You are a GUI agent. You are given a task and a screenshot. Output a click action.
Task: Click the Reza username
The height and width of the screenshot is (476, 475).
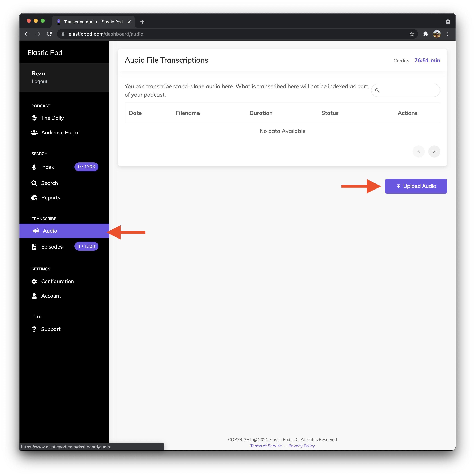pos(38,73)
